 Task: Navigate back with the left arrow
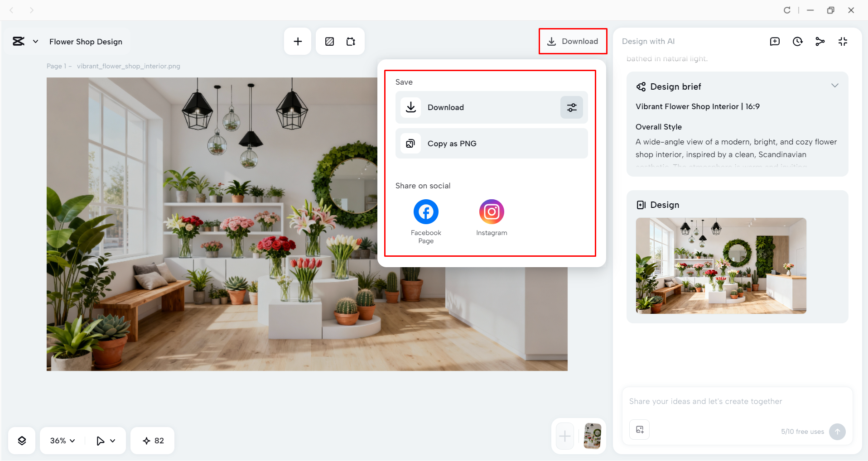[12, 10]
